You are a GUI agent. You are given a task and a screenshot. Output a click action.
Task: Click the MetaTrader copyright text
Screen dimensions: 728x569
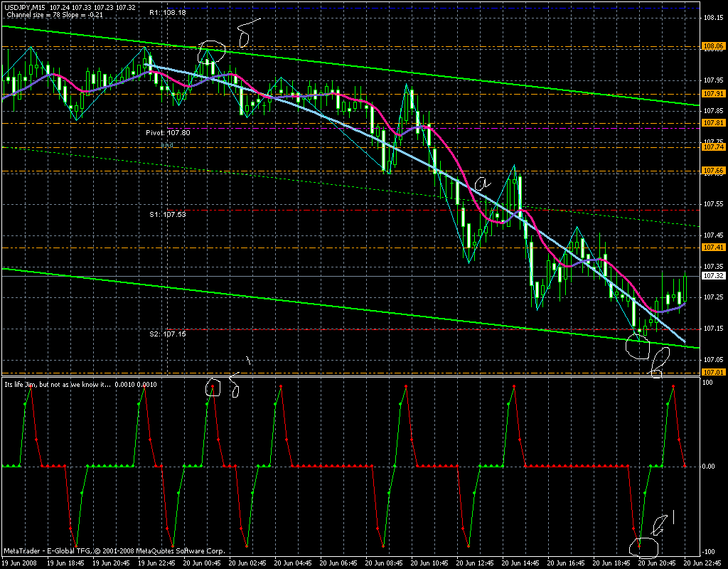(114, 551)
